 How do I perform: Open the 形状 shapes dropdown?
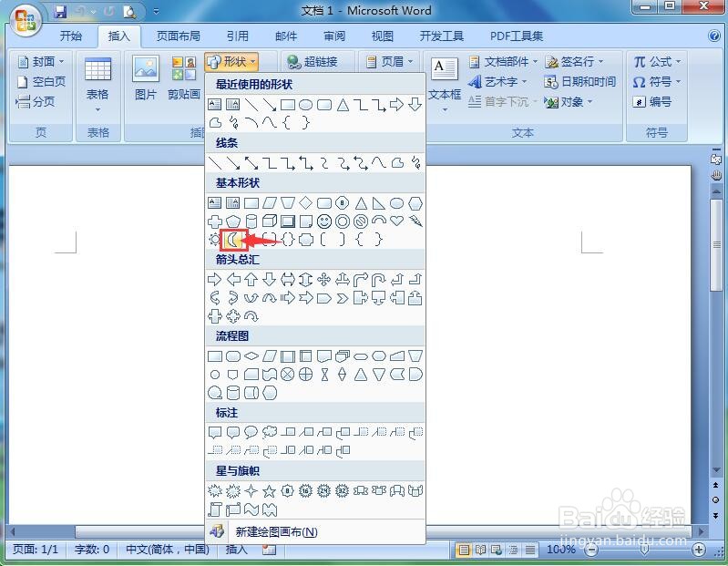[x=231, y=61]
